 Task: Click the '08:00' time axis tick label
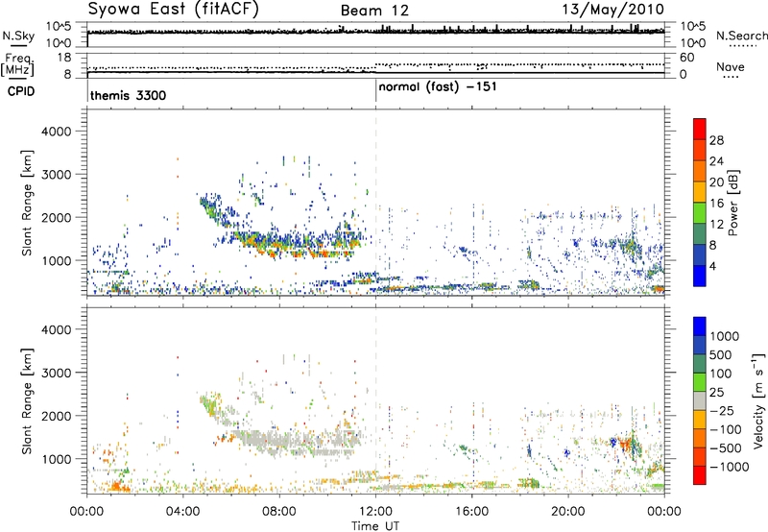[x=279, y=512]
